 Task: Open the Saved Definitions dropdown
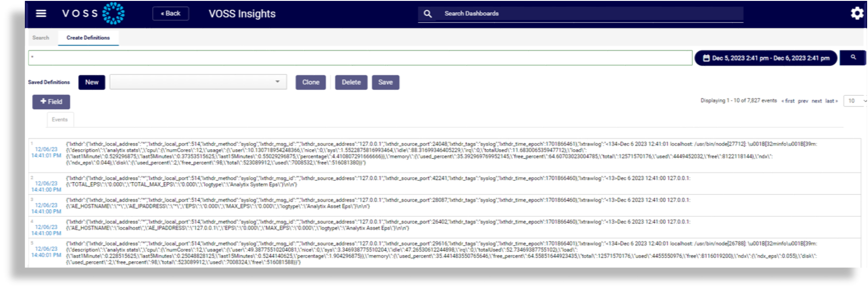pyautogui.click(x=198, y=82)
